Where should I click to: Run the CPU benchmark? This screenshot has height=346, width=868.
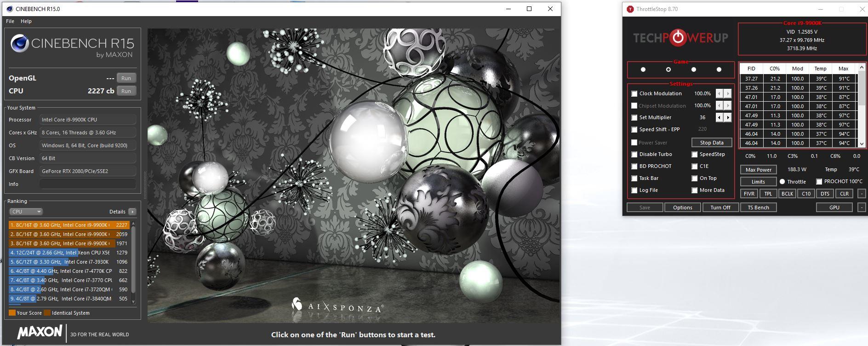pyautogui.click(x=126, y=91)
